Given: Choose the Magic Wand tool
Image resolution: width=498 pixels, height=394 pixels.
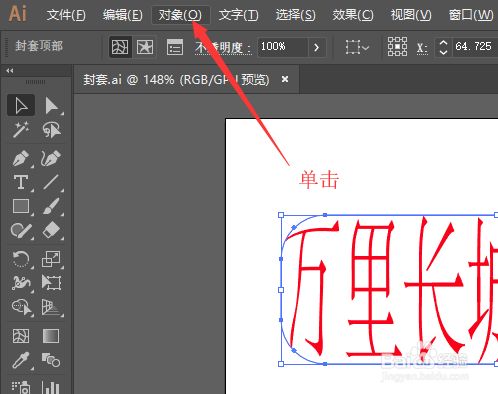Looking at the screenshot, I should (x=21, y=129).
